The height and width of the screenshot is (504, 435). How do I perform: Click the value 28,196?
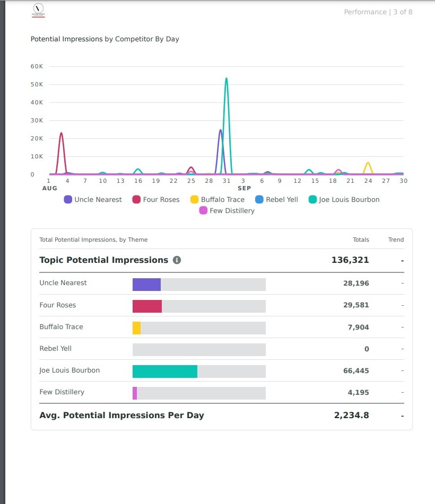(x=356, y=283)
